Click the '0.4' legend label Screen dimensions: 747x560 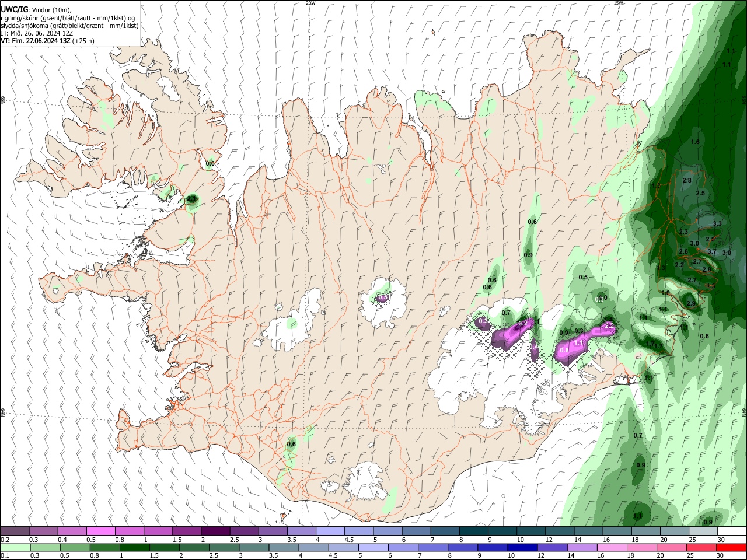click(62, 540)
